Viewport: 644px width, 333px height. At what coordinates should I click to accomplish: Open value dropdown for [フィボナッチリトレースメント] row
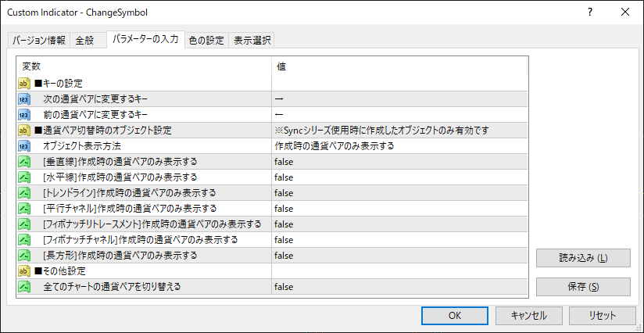tap(399, 224)
